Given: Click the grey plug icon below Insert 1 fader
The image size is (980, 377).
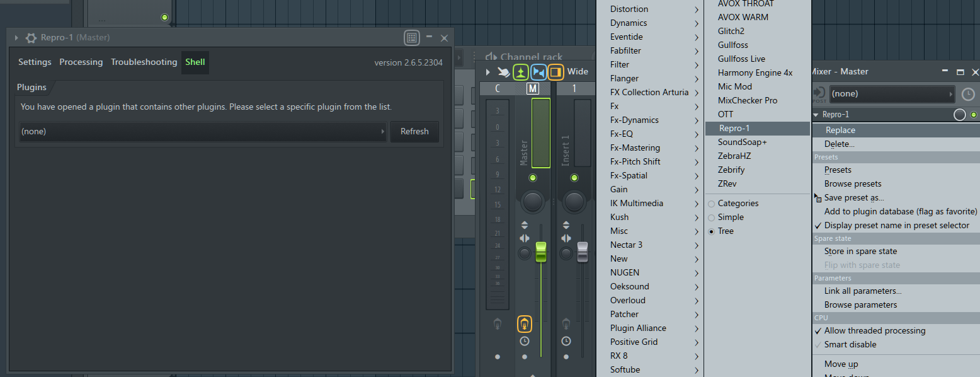Looking at the screenshot, I should (566, 324).
